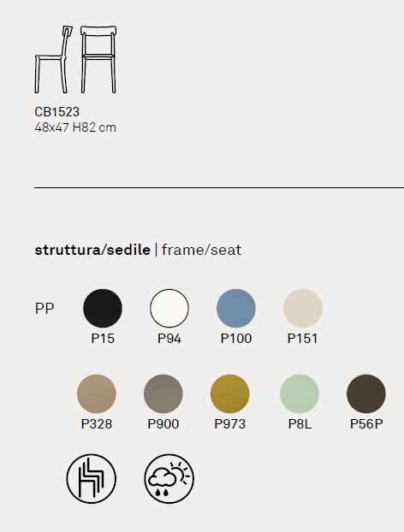Screen dimensions: 404x532
Task: Click the stackable chairs icon
Action: pos(91,479)
